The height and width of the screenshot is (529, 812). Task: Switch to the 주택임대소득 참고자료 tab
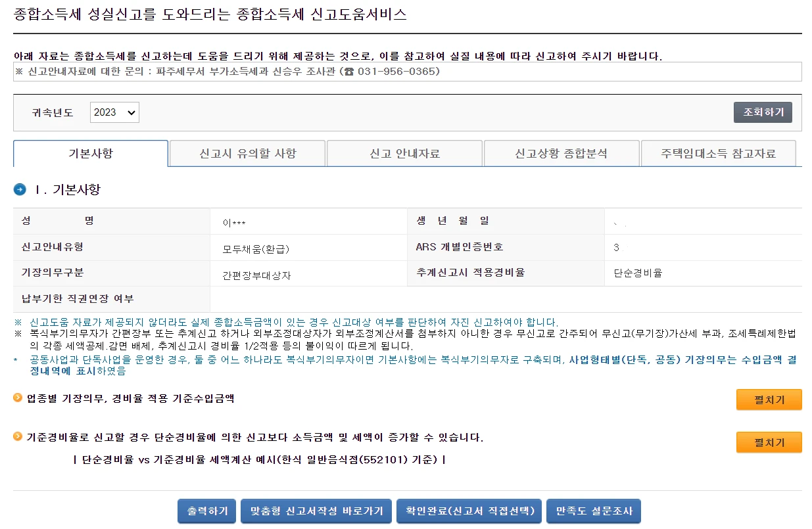pyautogui.click(x=718, y=152)
